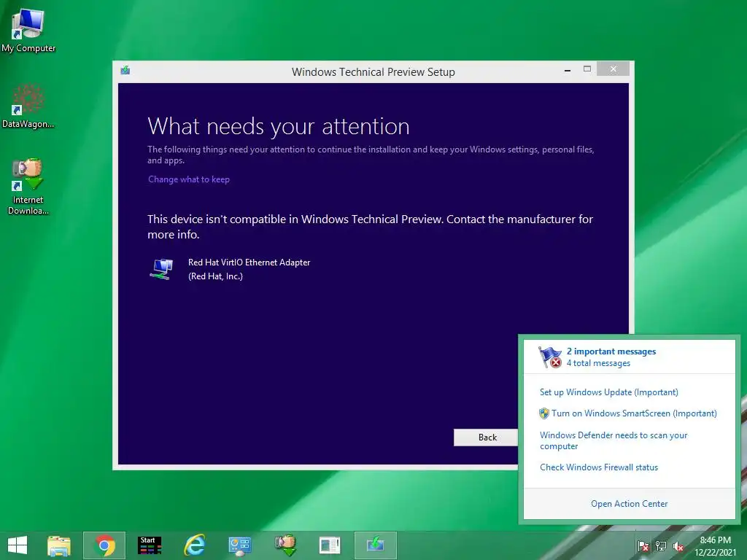This screenshot has width=747, height=560.
Task: Click the Action Center flag in popup header
Action: tap(550, 357)
